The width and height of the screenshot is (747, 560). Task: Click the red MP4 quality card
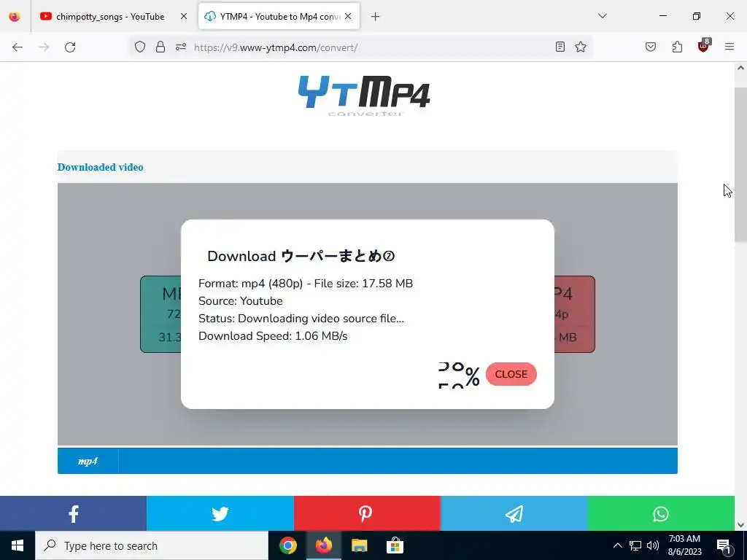pyautogui.click(x=575, y=314)
